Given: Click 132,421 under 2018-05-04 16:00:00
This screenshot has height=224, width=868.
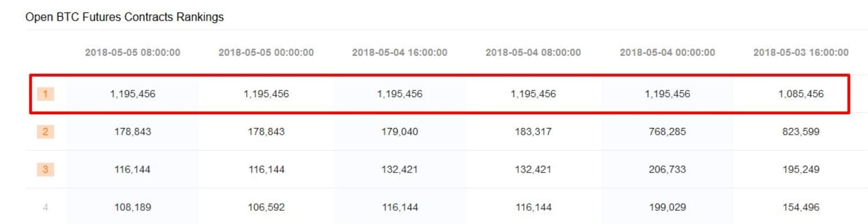Looking at the screenshot, I should coord(400,169).
